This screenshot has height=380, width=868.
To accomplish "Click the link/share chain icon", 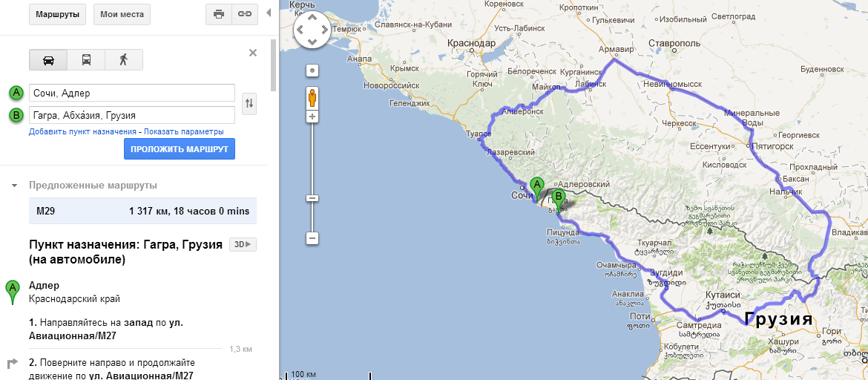I will point(245,14).
